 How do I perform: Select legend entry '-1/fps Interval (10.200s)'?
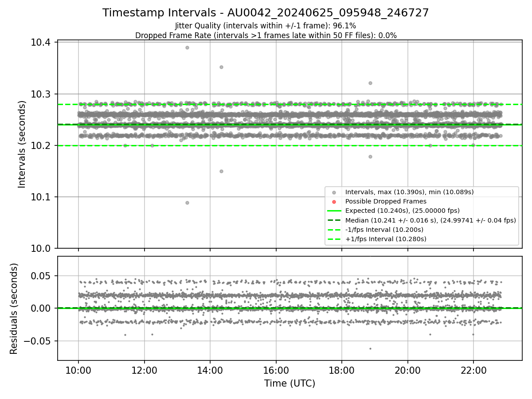384,230
